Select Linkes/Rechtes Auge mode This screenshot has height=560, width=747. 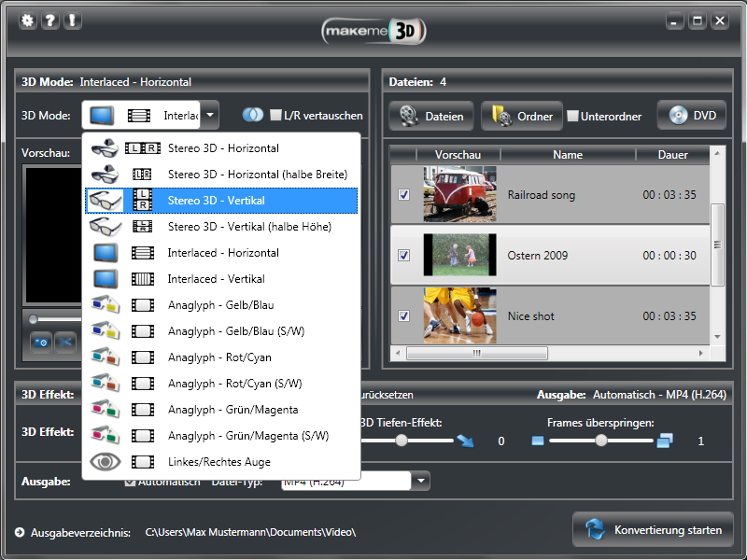coord(221,462)
